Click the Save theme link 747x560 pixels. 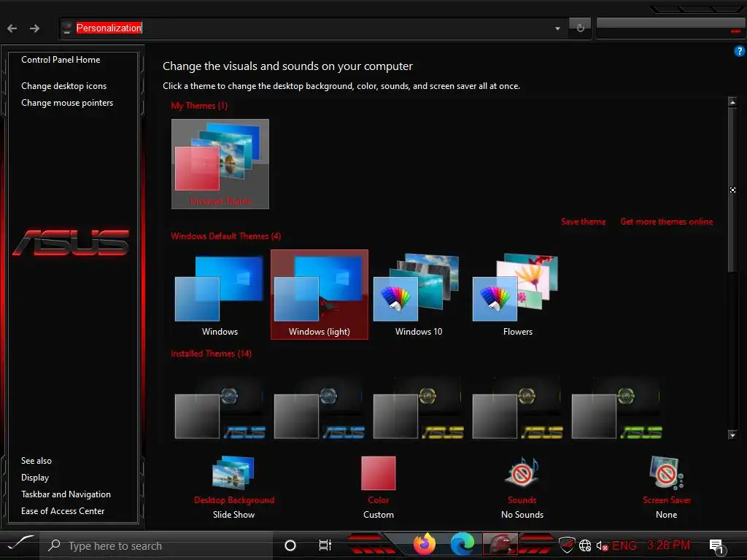pyautogui.click(x=583, y=222)
